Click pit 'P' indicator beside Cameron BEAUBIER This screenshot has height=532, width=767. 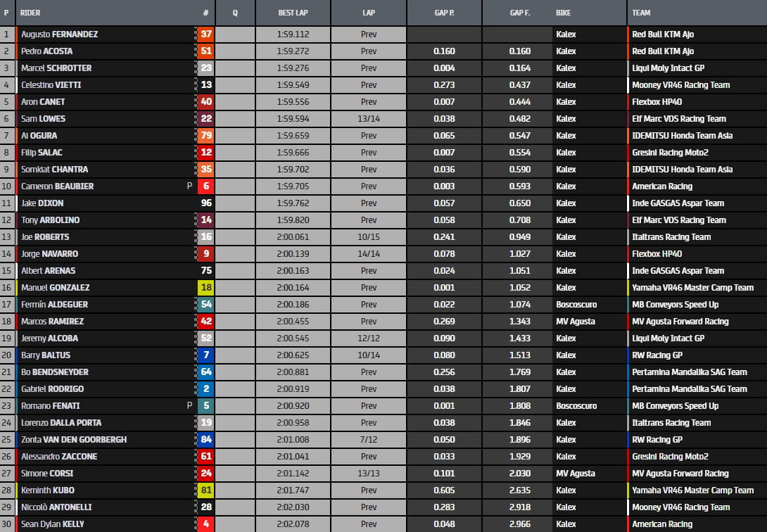tap(189, 186)
